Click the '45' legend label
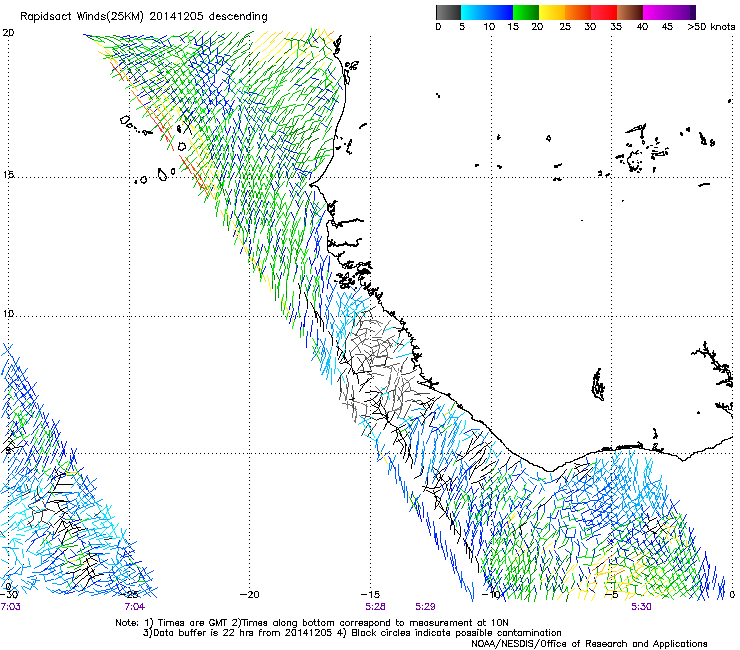 667,27
